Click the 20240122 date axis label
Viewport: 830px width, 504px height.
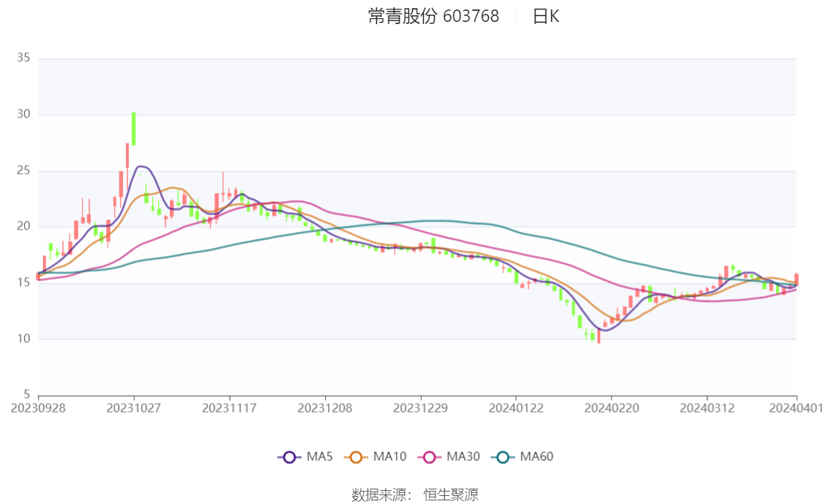(x=515, y=408)
